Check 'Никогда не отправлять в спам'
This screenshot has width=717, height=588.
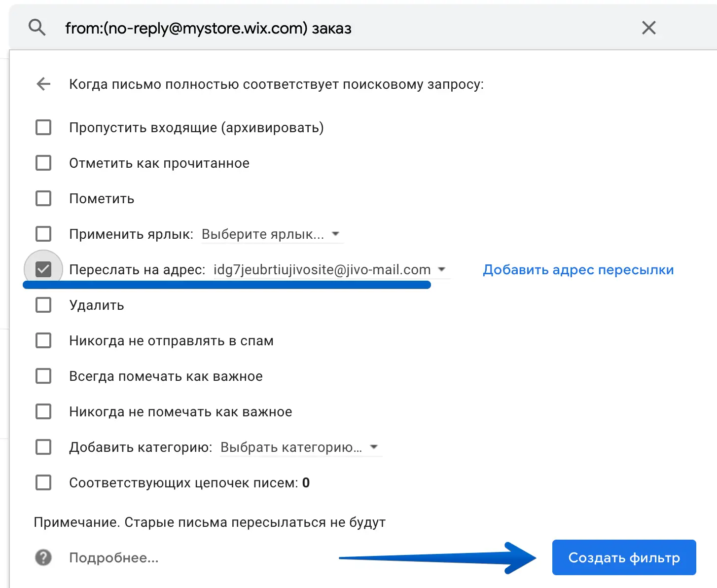pos(43,341)
